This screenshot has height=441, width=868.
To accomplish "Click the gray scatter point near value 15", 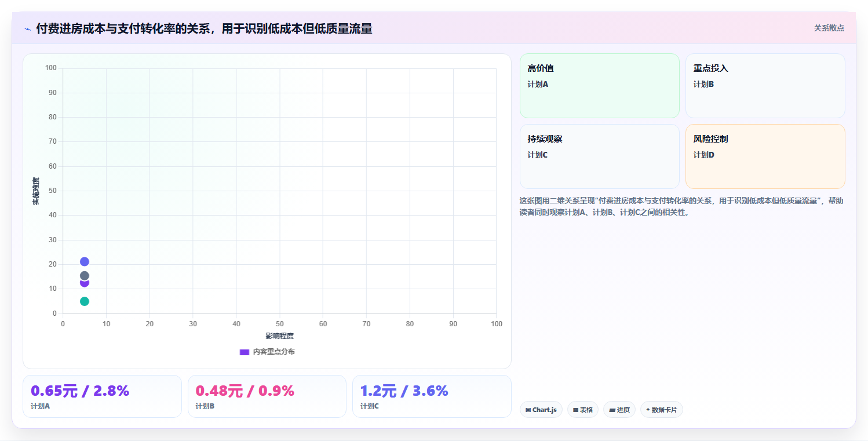I will pyautogui.click(x=85, y=276).
